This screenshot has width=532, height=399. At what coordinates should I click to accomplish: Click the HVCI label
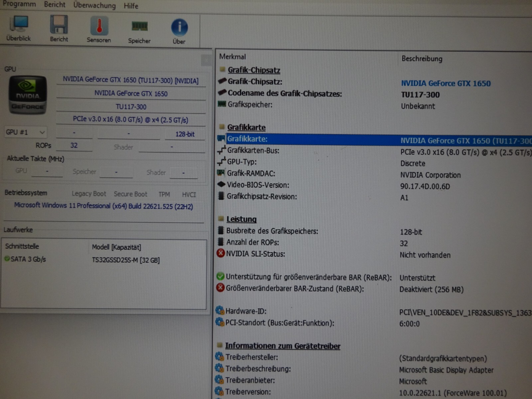click(189, 195)
